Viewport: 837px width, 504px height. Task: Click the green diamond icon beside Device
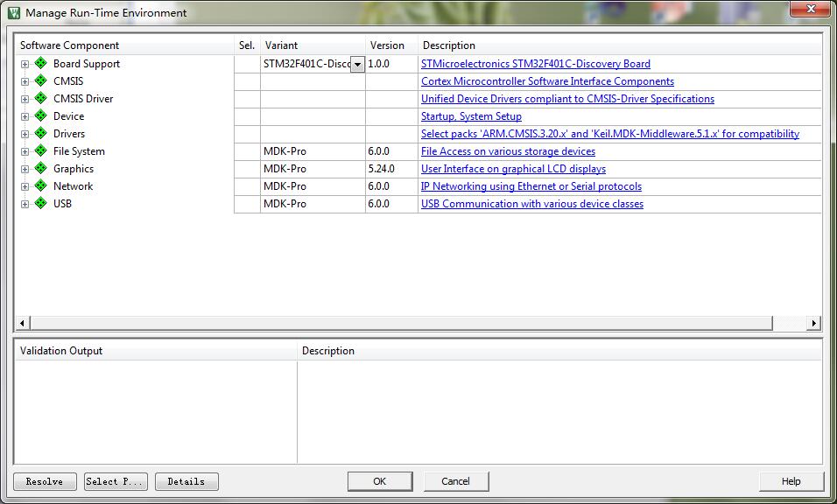click(40, 115)
